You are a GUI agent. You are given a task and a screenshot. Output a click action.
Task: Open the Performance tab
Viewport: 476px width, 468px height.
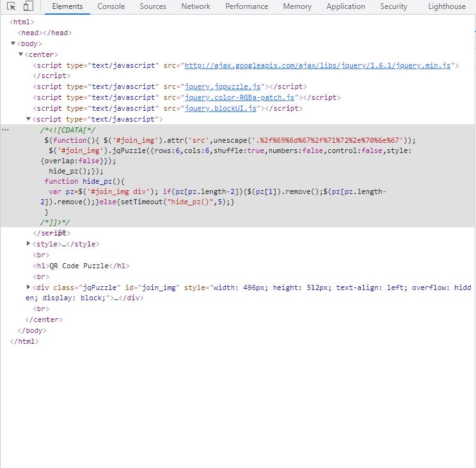(x=246, y=6)
